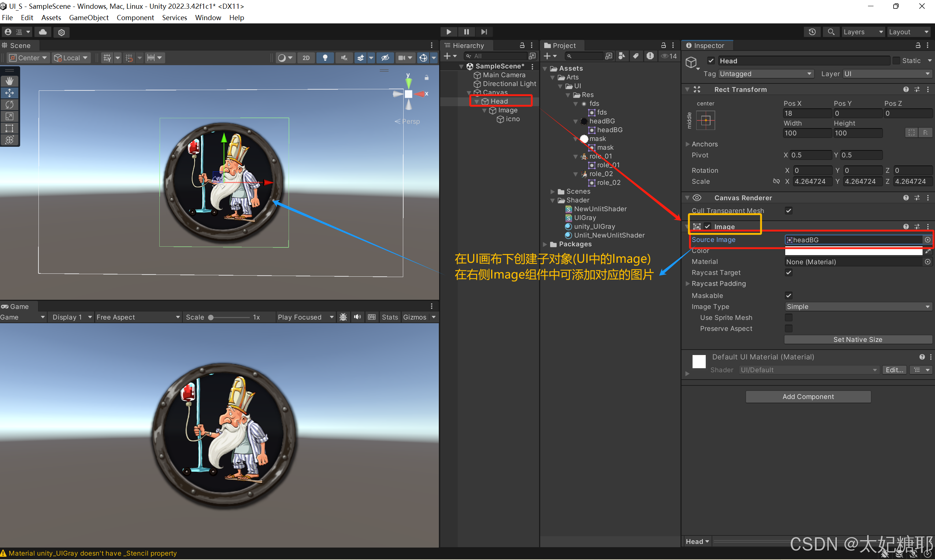935x560 pixels.
Task: Open Unity cloud services icon
Action: pos(43,32)
